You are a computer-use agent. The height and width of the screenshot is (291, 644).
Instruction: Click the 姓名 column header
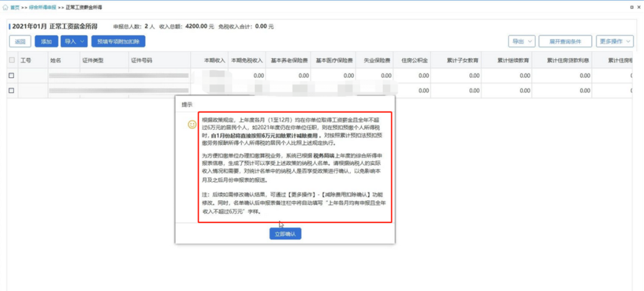click(x=56, y=60)
